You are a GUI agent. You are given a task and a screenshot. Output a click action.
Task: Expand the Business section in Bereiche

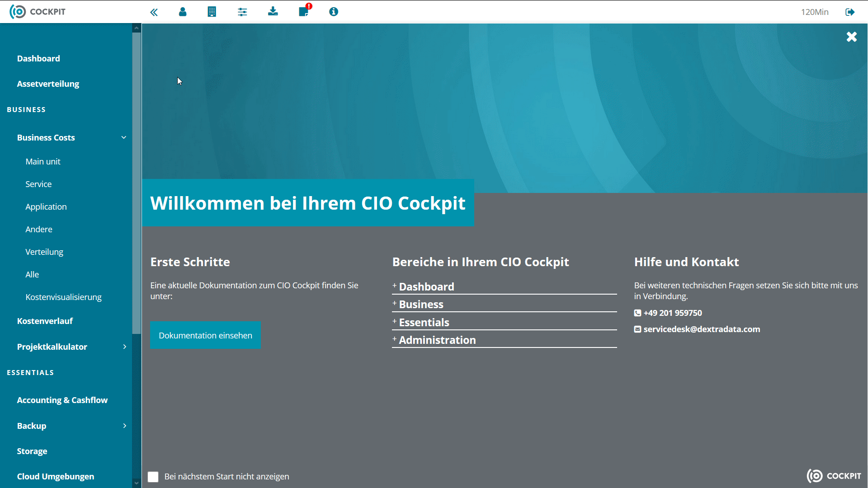pos(504,305)
